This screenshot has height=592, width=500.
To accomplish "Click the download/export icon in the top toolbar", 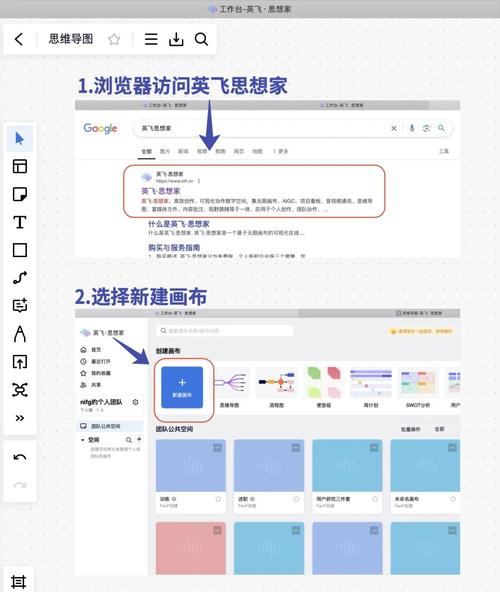I will point(176,39).
